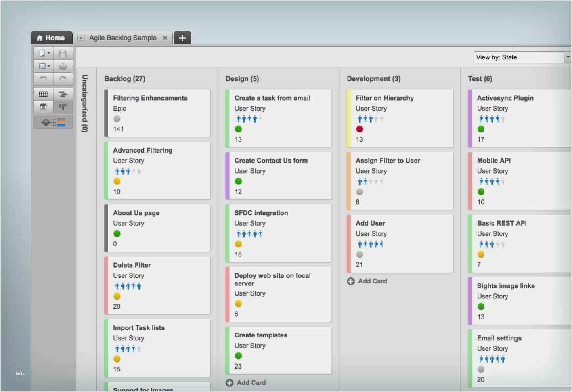572x392 pixels.
Task: Click the house icon on Home tab
Action: (x=40, y=38)
